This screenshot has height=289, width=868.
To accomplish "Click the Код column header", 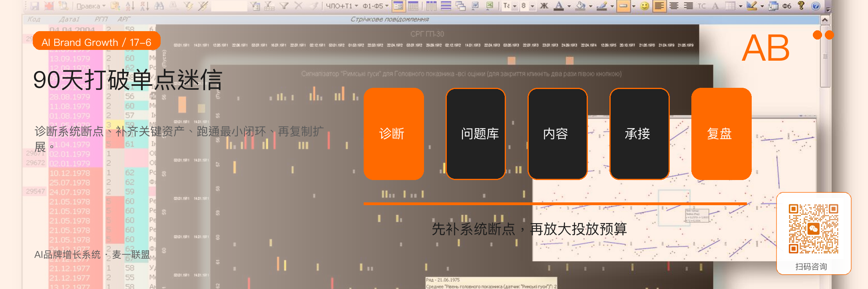I will click(34, 19).
